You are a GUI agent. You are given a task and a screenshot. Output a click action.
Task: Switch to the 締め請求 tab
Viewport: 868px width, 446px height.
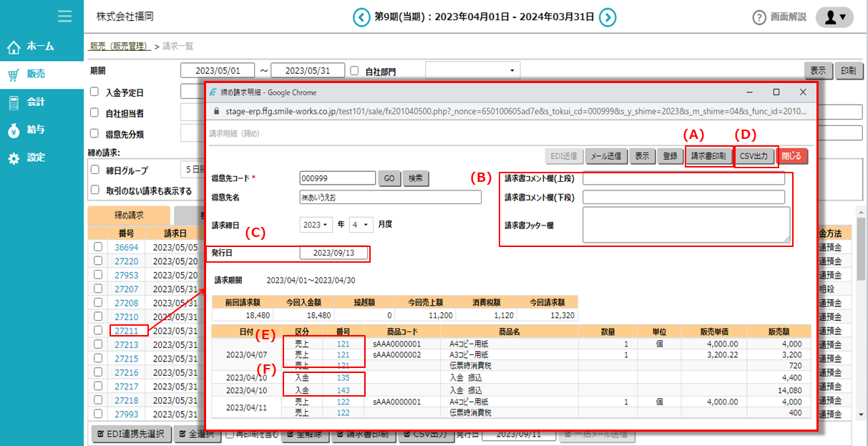pyautogui.click(x=127, y=214)
